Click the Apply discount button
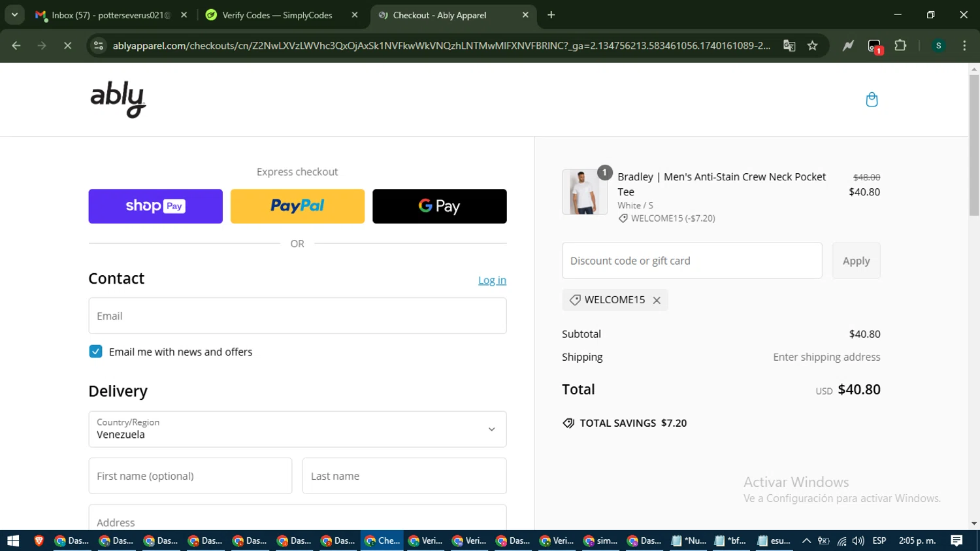This screenshot has height=551, width=980. tap(856, 261)
